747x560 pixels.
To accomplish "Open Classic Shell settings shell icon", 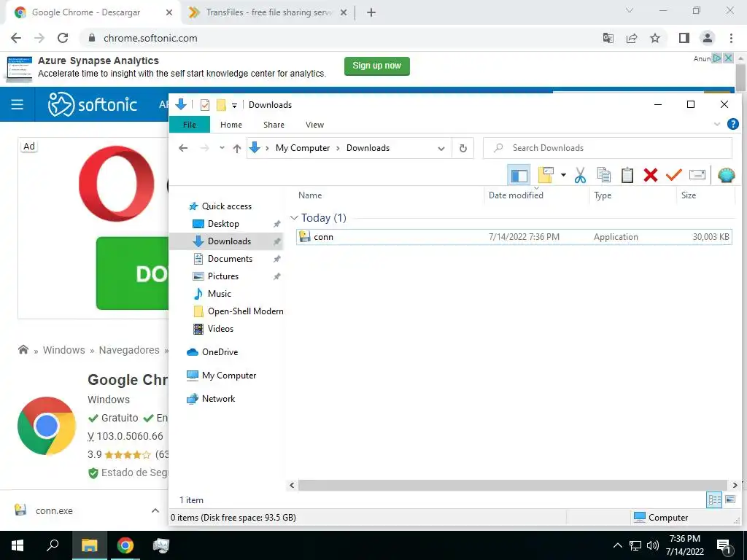I will pos(726,175).
